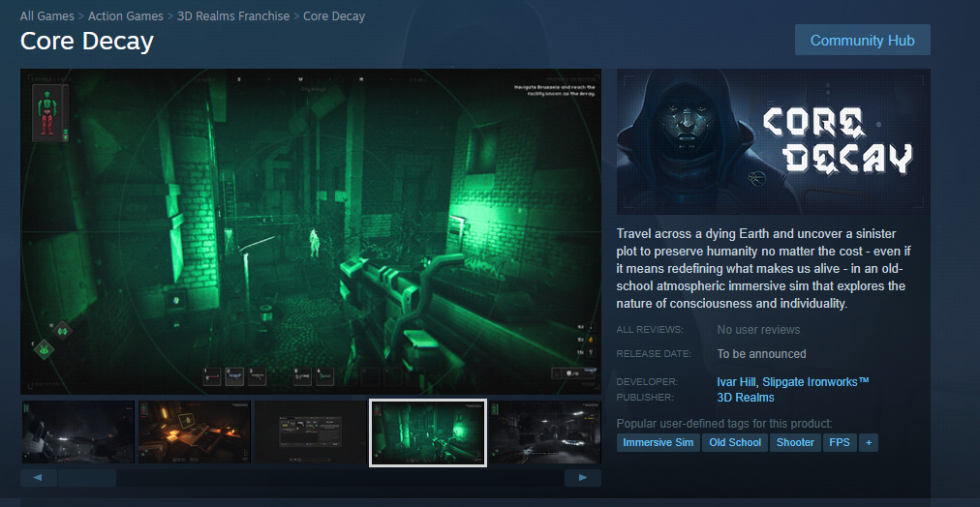Screen dimensions: 980x507
Task: Expand more tags with plus button
Action: [x=868, y=442]
